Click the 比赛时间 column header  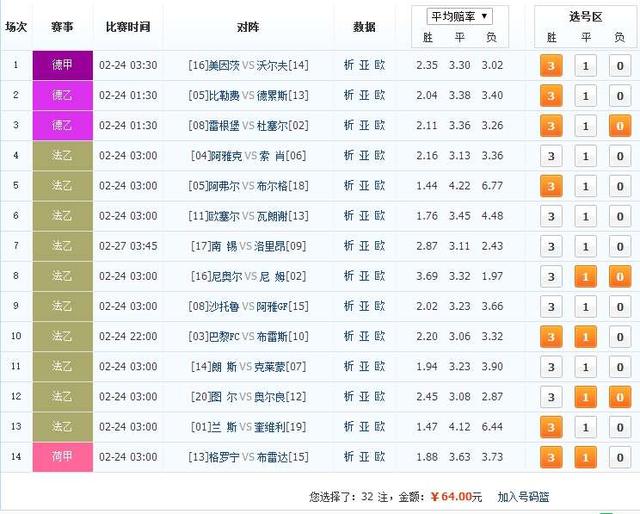(x=128, y=27)
